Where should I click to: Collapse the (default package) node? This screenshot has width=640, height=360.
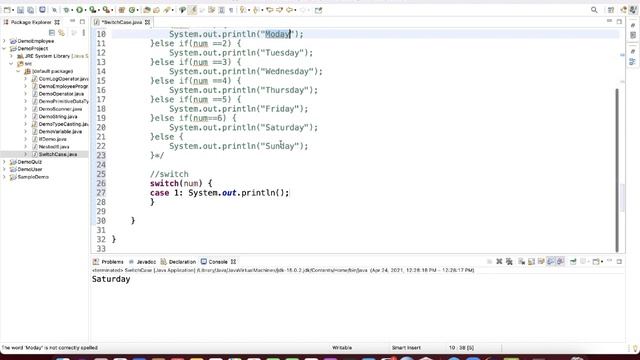18,71
